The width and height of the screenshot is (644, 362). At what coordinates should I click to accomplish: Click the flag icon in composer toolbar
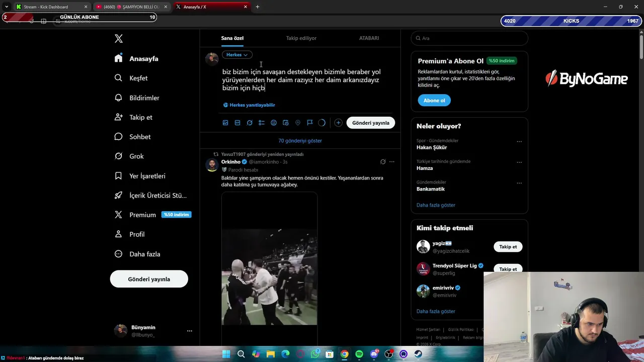[310, 123]
